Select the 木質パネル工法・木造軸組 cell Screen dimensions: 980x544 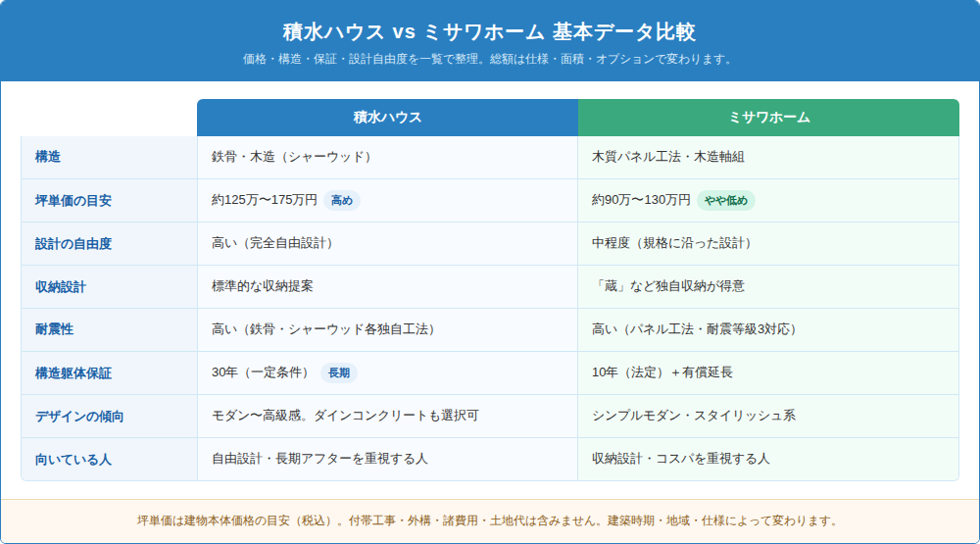[x=768, y=158]
